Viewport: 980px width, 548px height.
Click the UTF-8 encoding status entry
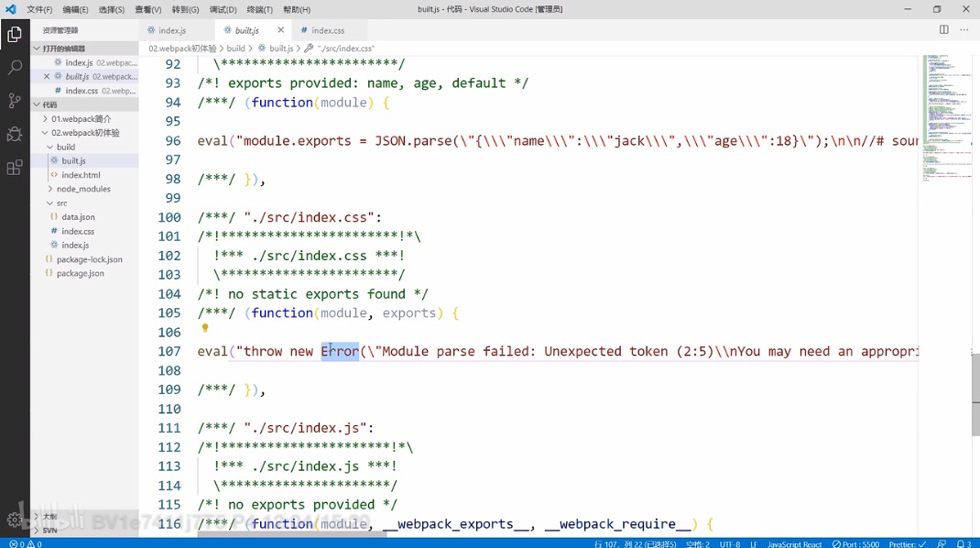pyautogui.click(x=729, y=543)
